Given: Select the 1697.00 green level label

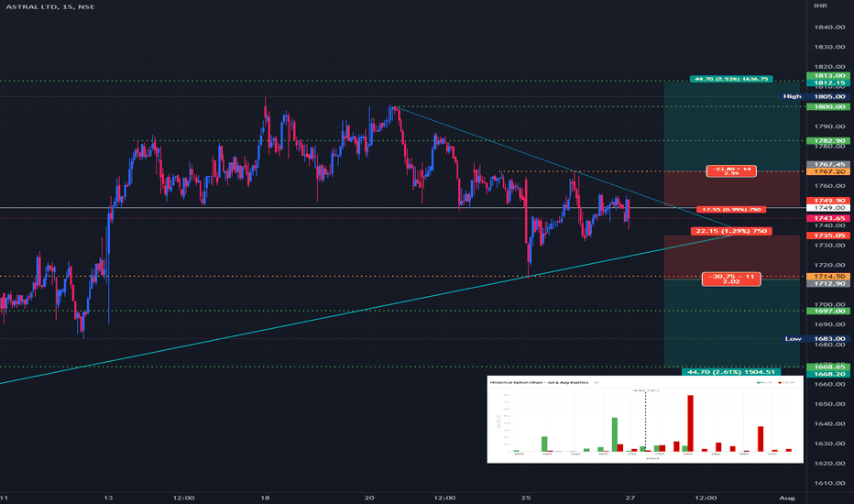Looking at the screenshot, I should coord(827,311).
